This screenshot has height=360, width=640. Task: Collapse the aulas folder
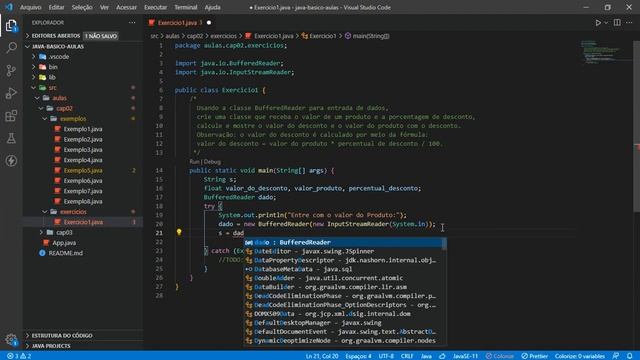tap(60, 98)
